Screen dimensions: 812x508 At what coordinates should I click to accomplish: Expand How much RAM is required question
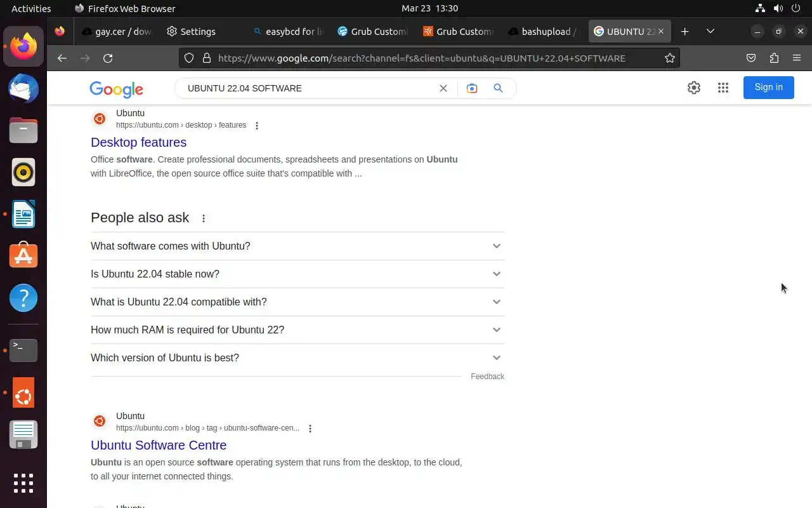(x=298, y=330)
